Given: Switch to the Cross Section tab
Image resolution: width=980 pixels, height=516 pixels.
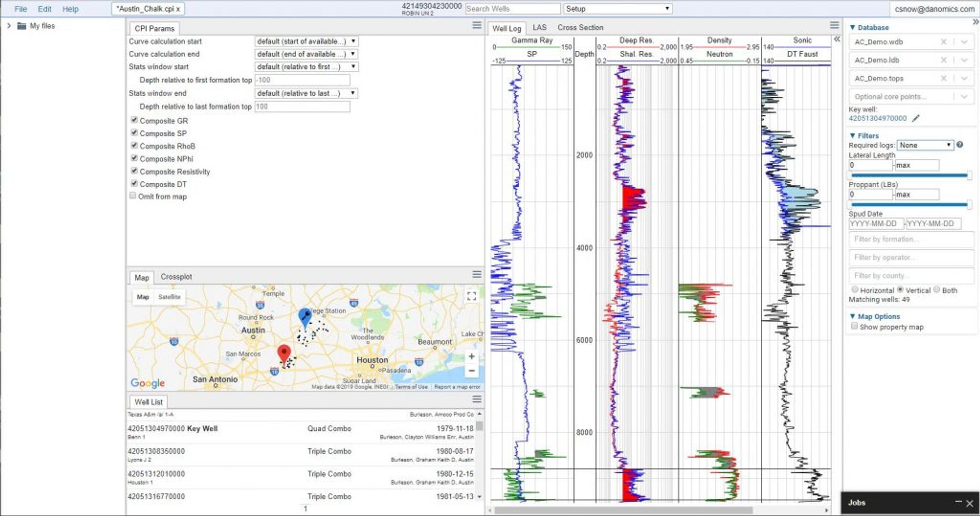Looking at the screenshot, I should 580,28.
